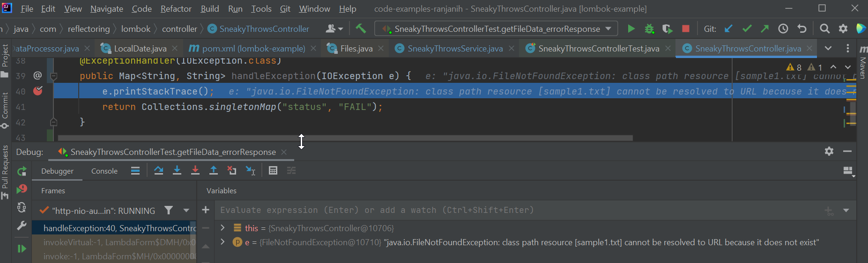Open Evaluate Expression calculator icon
The height and width of the screenshot is (263, 868).
(273, 171)
